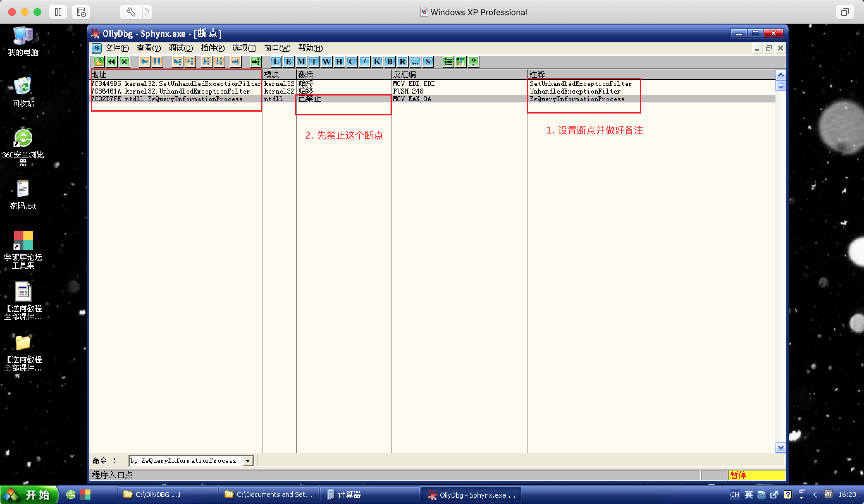The width and height of the screenshot is (864, 504).
Task: Click the green Help question mark icon
Action: (x=473, y=62)
